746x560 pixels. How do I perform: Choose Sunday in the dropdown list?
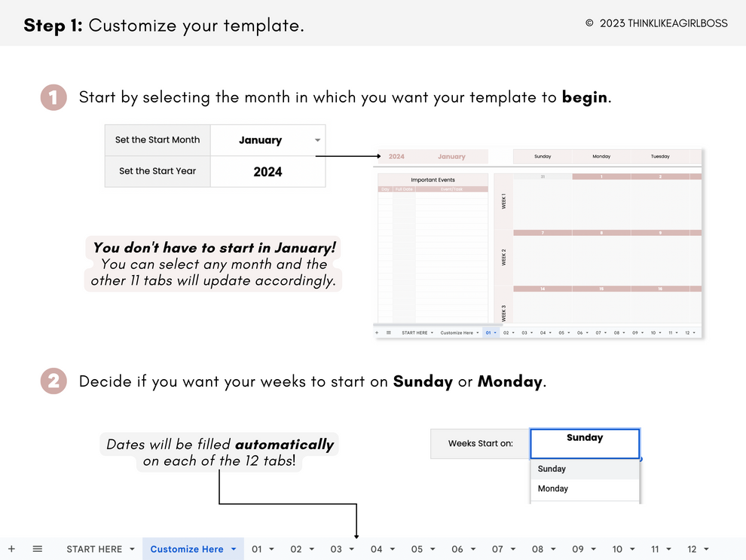pos(552,469)
